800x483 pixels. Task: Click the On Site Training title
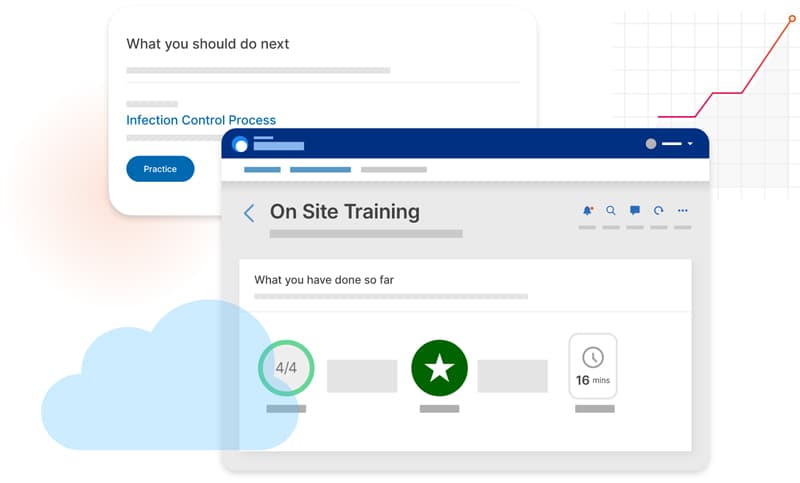345,212
